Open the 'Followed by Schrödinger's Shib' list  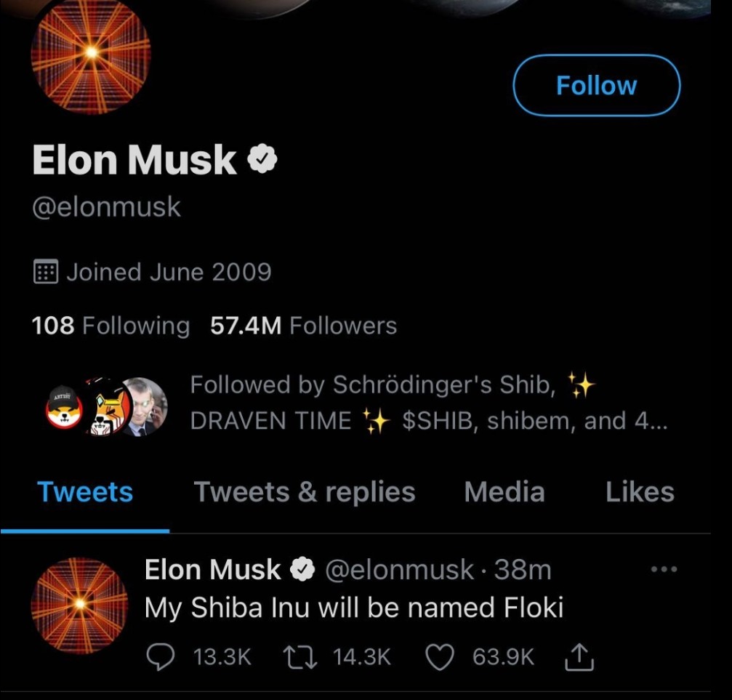(427, 403)
